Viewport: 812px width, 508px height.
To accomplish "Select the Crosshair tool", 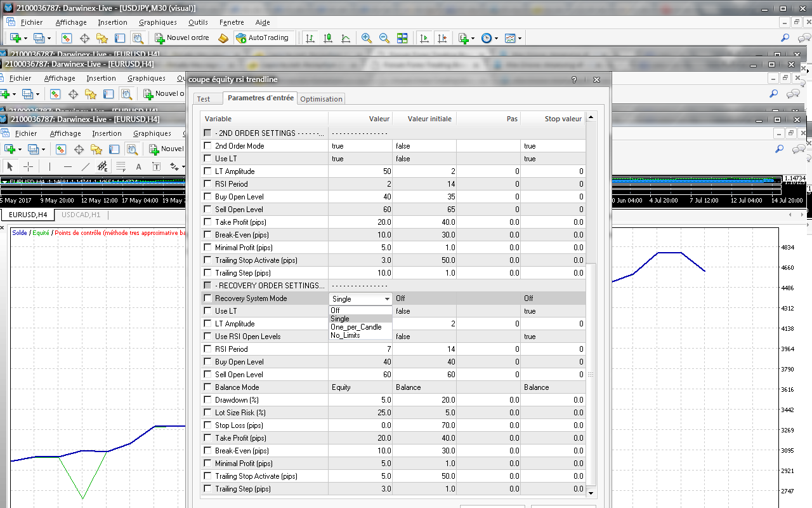I will pos(29,166).
